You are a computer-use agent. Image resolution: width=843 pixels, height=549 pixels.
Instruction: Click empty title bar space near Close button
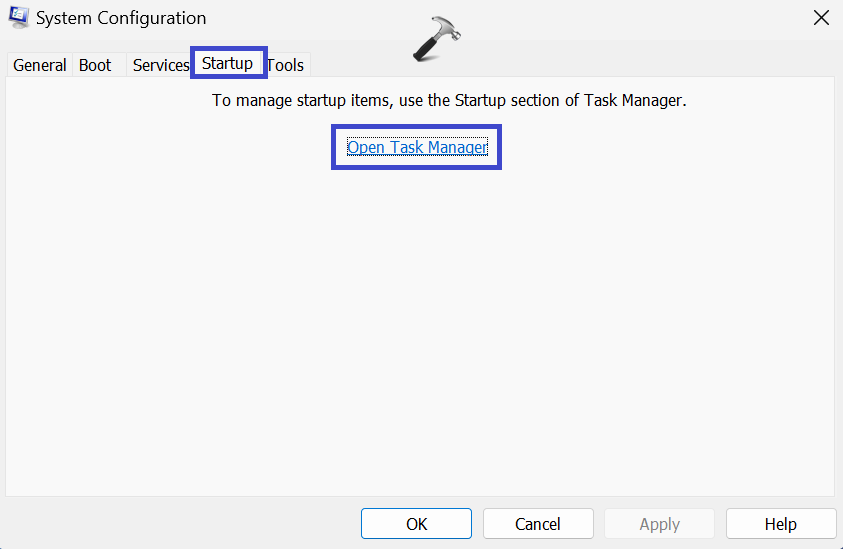(650, 18)
